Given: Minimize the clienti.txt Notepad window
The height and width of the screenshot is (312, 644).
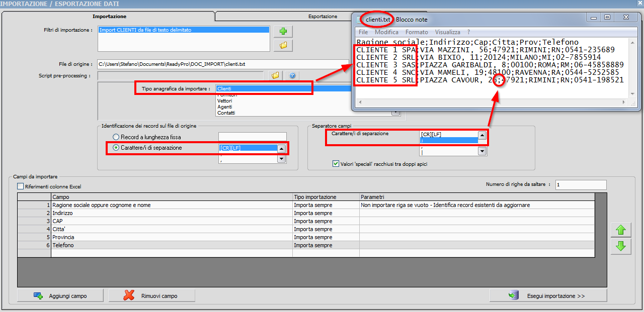Looking at the screenshot, I should click(x=594, y=18).
